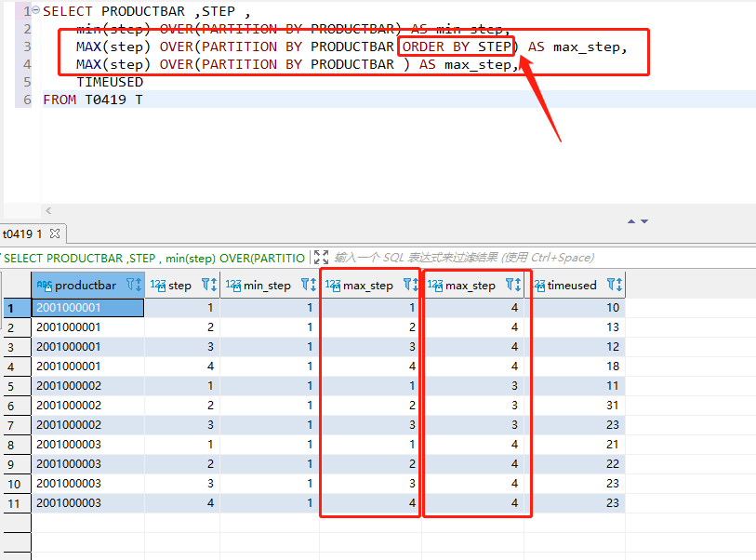Open filter/sort icon on first max_step column

[410, 285]
